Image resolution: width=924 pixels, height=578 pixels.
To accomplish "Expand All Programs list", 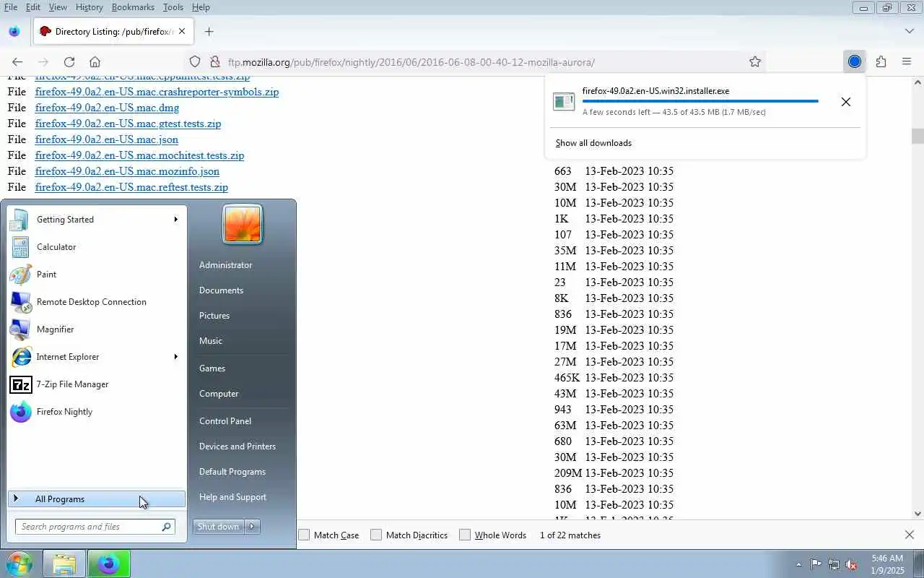I will coord(96,499).
